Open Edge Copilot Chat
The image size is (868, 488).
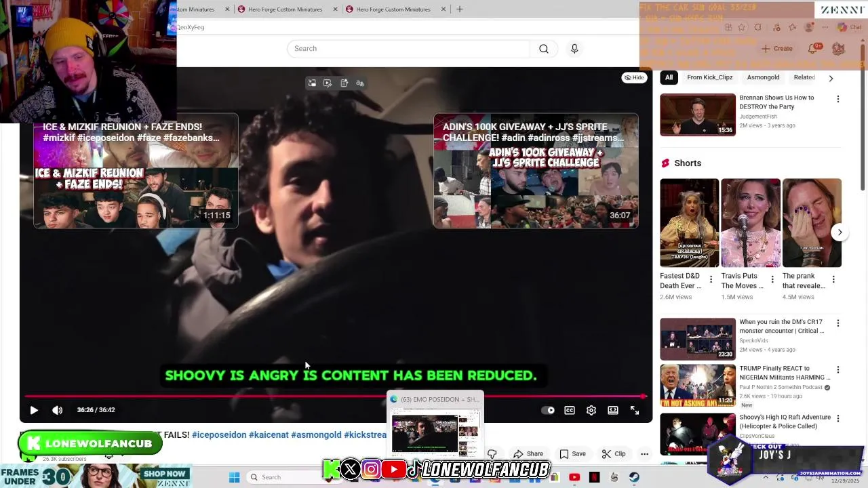[850, 27]
